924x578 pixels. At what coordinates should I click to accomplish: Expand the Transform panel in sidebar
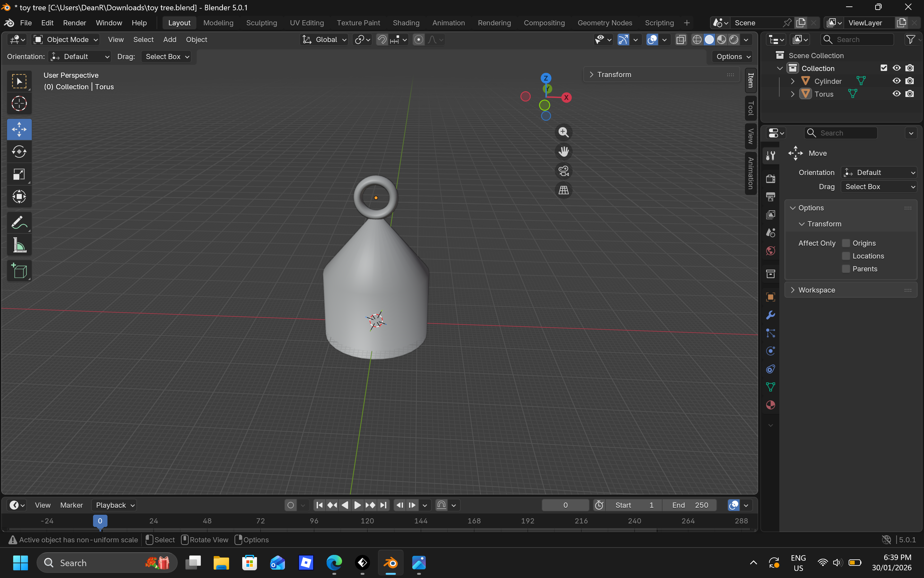(661, 74)
